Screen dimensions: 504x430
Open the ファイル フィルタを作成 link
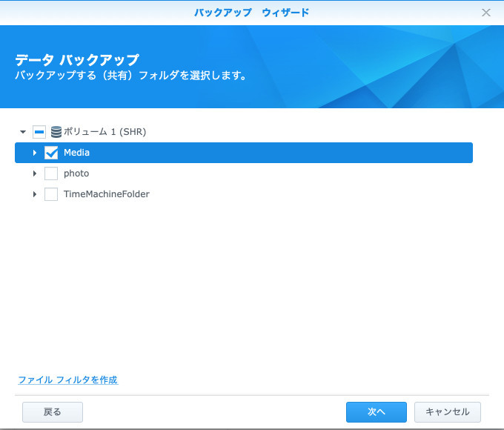[x=68, y=380]
